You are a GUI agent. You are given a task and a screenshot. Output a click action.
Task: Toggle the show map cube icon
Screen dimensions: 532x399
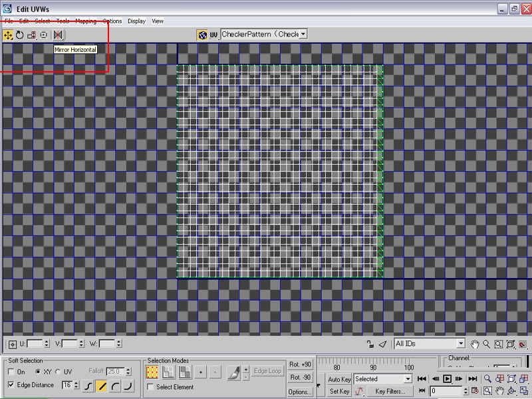[x=202, y=35]
